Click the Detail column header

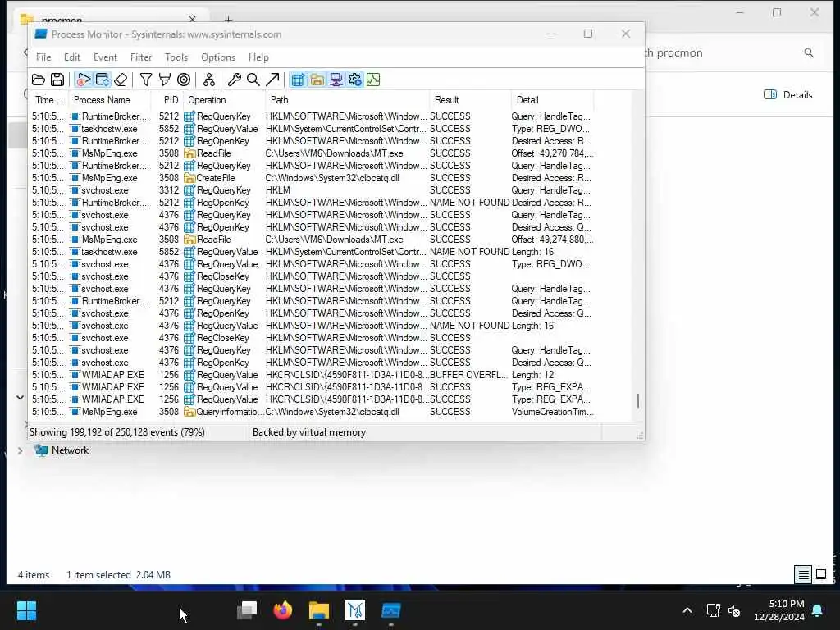click(552, 100)
